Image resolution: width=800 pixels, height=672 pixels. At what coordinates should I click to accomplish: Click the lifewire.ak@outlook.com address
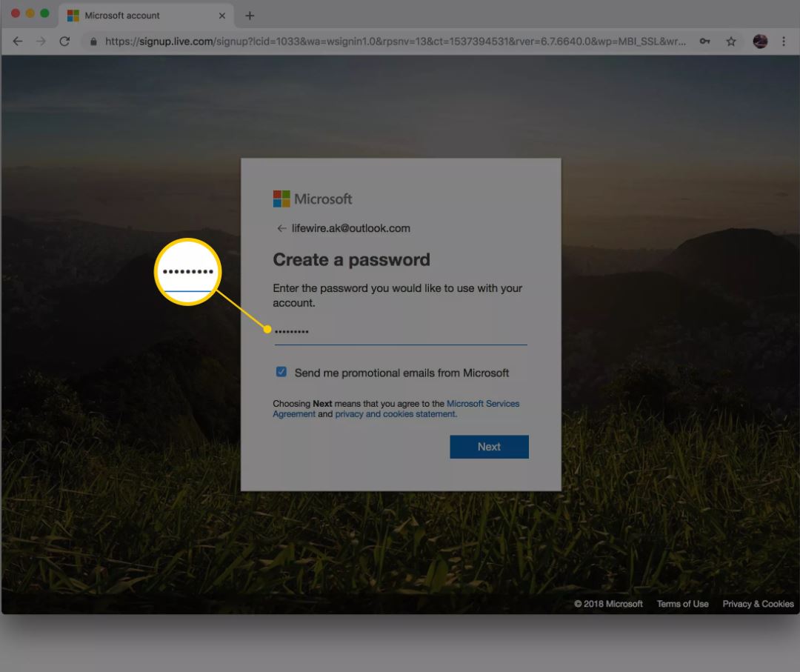coord(350,228)
